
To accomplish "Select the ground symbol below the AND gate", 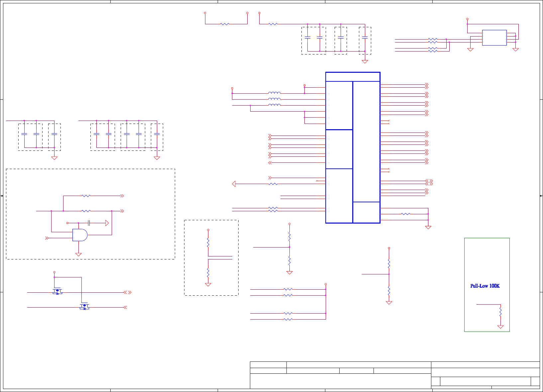I will 78,254.
